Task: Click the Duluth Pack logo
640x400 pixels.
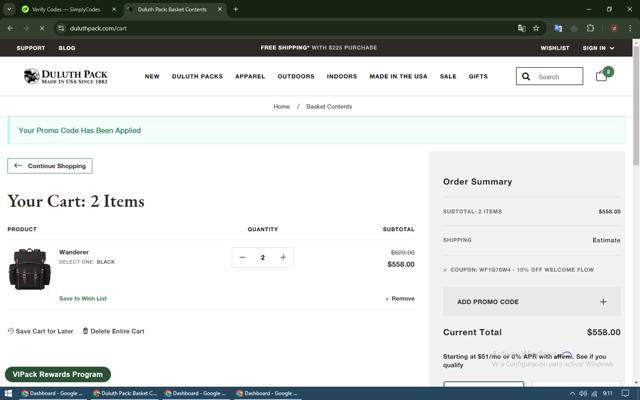Action: (x=66, y=76)
